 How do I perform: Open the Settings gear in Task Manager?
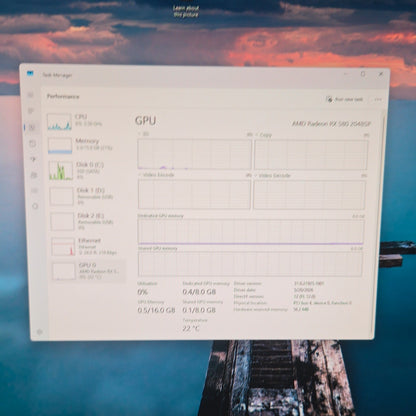click(40, 332)
